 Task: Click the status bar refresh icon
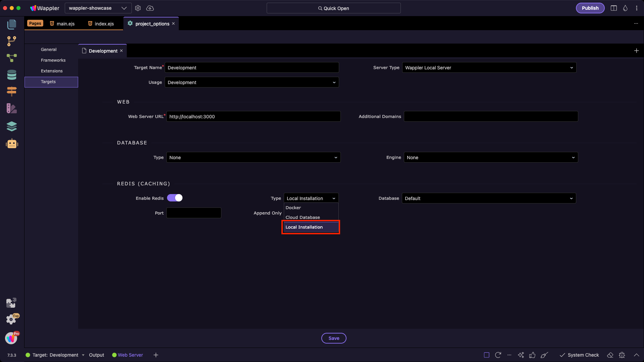pyautogui.click(x=498, y=355)
